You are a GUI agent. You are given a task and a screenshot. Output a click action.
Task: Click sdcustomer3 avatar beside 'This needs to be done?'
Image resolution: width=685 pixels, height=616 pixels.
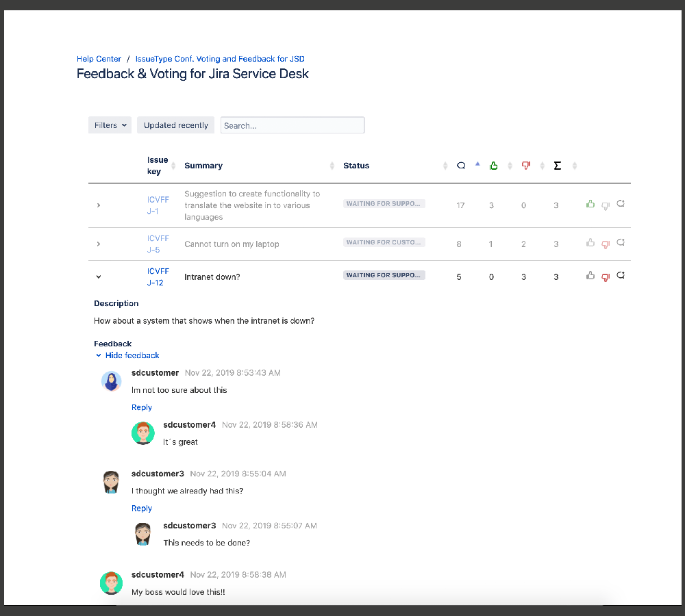[x=143, y=534]
